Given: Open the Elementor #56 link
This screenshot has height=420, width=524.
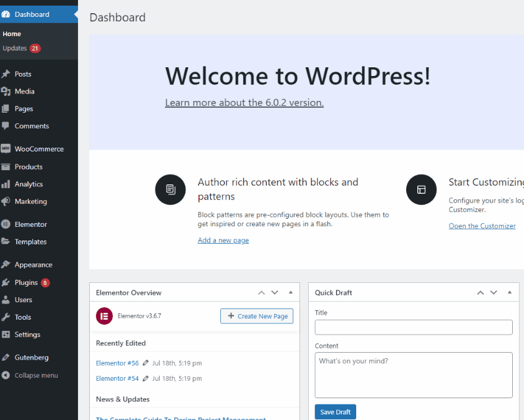Looking at the screenshot, I should point(117,363).
